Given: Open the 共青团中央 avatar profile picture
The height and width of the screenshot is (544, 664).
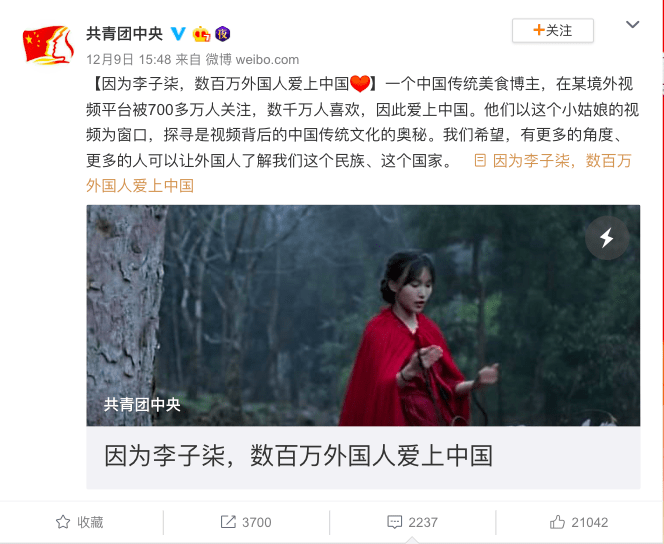Looking at the screenshot, I should [x=48, y=44].
